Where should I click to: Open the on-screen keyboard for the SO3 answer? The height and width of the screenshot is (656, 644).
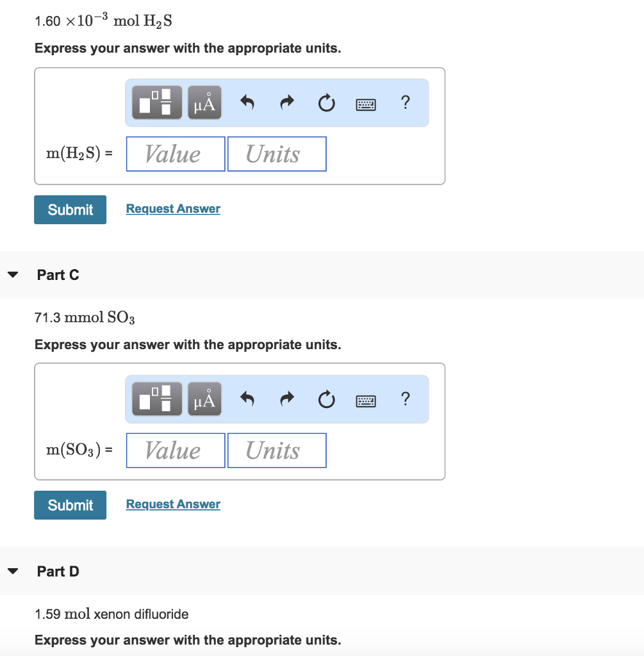pos(365,400)
